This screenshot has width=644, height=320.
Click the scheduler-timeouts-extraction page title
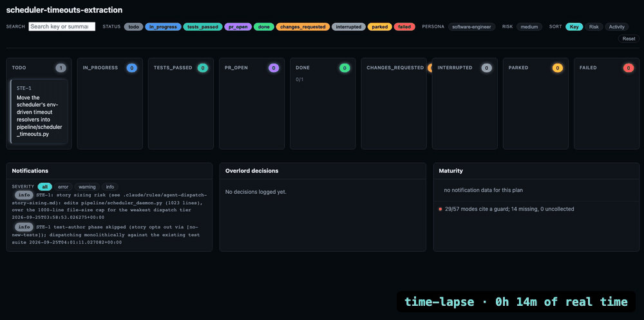(64, 10)
